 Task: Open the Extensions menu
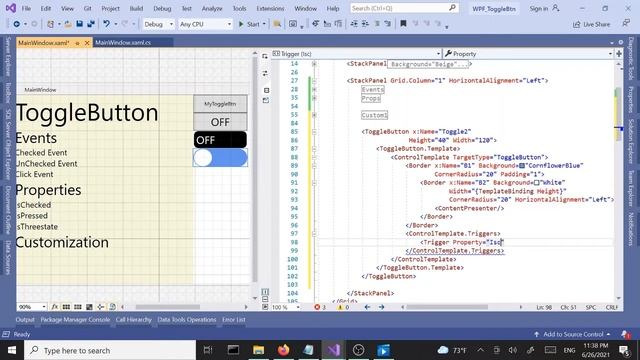point(270,8)
